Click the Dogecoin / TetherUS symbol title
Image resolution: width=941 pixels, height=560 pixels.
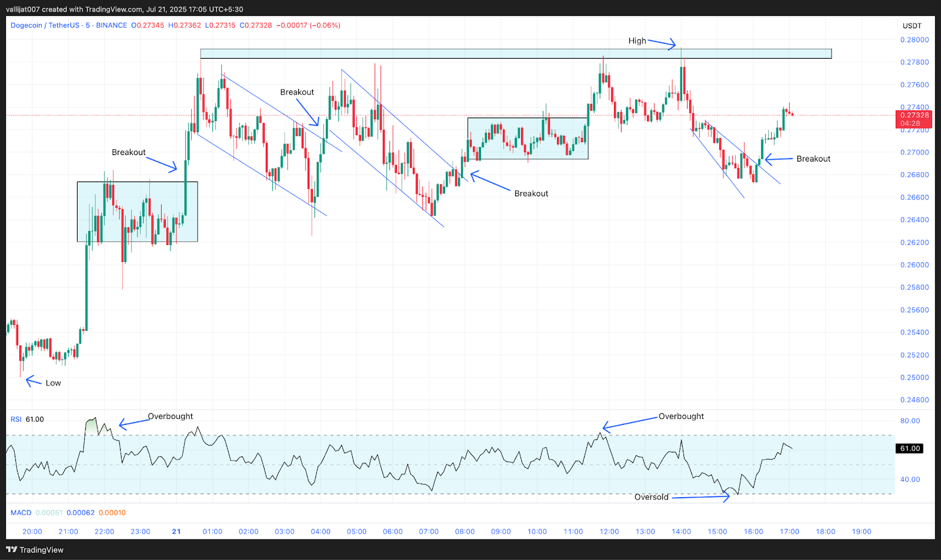45,25
